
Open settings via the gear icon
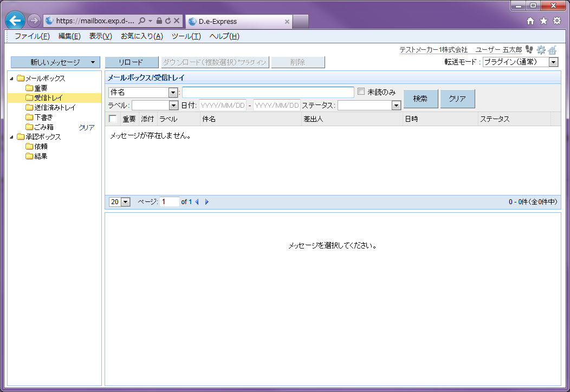(x=541, y=50)
